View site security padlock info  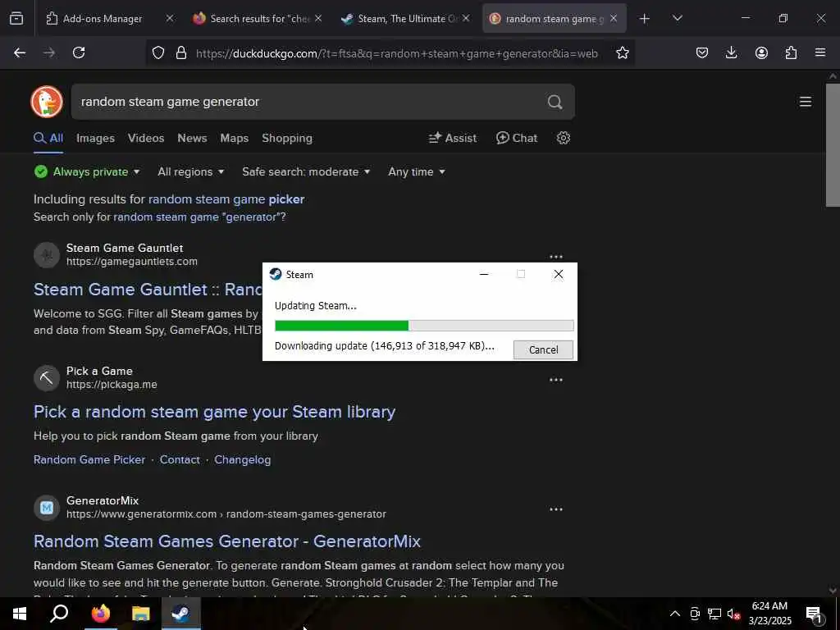(x=181, y=52)
